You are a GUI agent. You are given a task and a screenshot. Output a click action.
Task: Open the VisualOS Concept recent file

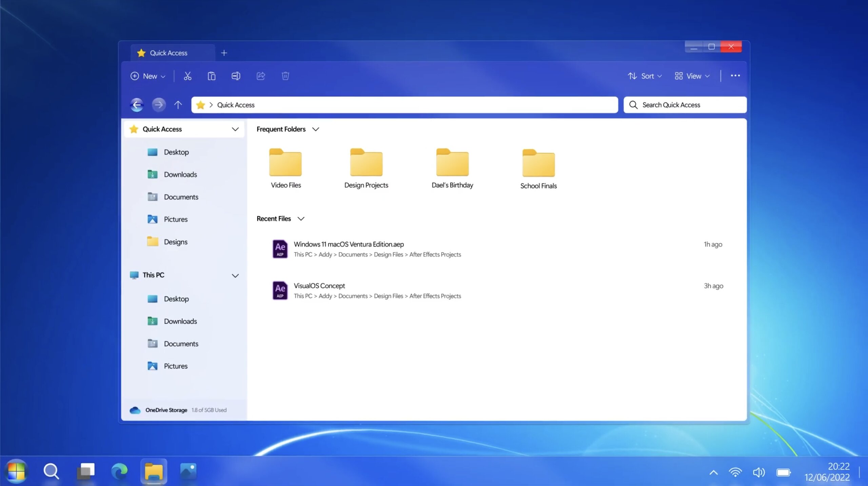497,291
